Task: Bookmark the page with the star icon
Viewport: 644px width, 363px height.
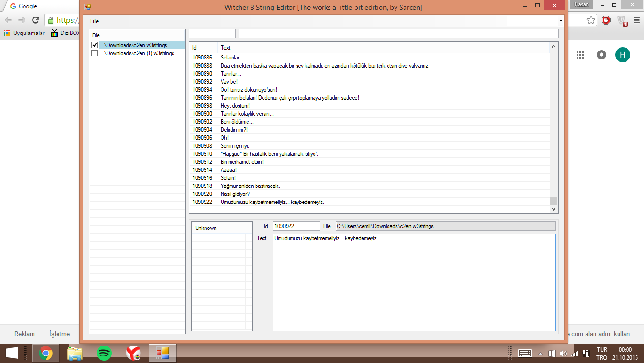Action: click(591, 20)
